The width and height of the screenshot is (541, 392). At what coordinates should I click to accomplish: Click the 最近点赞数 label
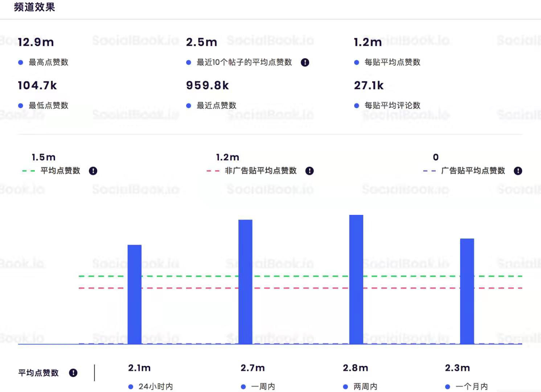(216, 106)
